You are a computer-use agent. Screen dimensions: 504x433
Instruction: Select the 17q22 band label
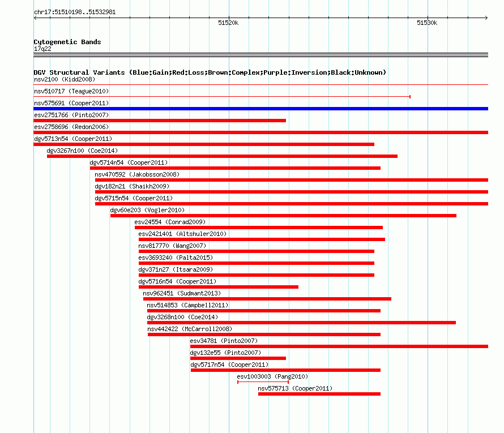pyautogui.click(x=42, y=49)
